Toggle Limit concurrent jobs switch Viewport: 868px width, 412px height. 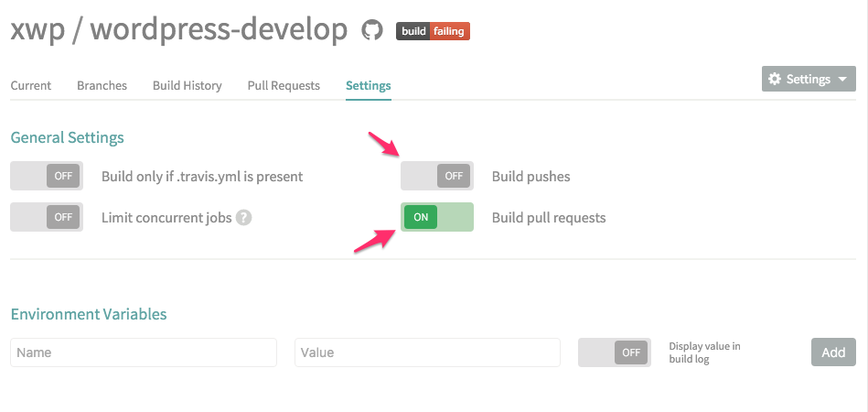47,217
